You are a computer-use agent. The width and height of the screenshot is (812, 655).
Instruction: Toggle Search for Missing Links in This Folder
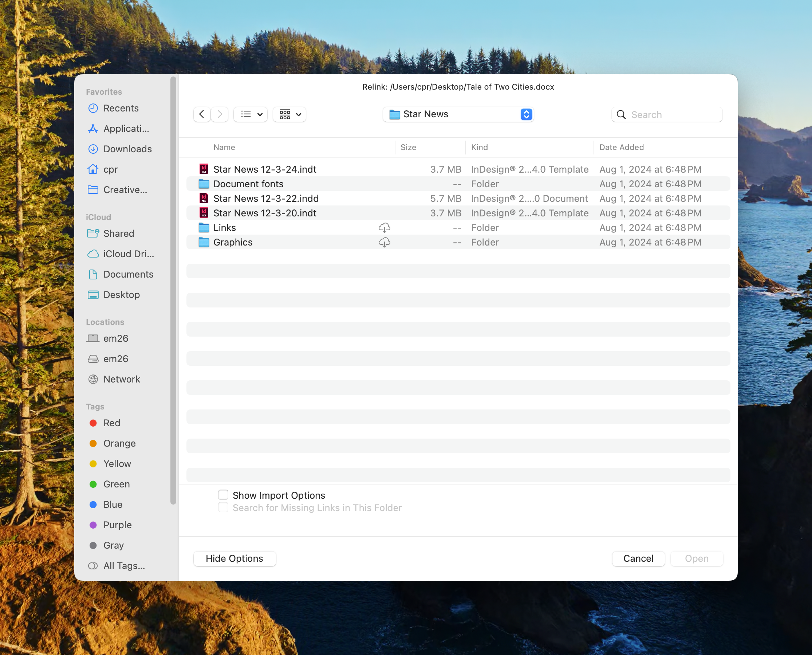pos(223,508)
